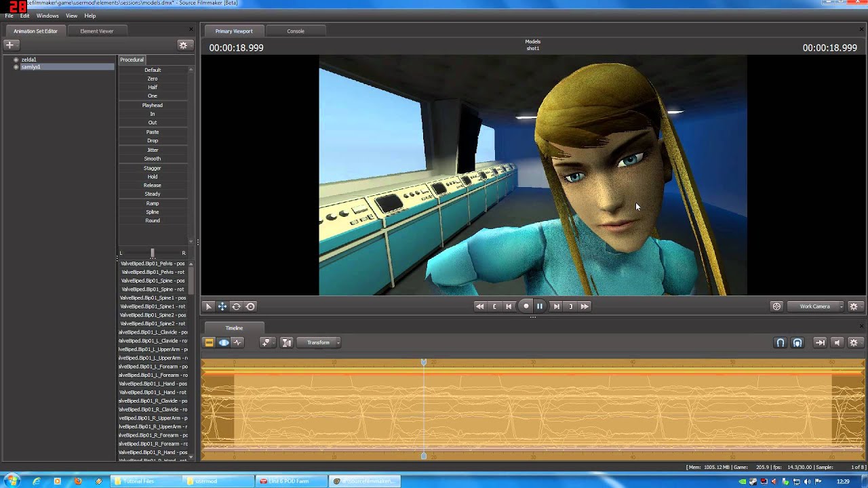Click the hourglass time-selection icon in timeline
The height and width of the screenshot is (488, 868).
[x=287, y=342]
